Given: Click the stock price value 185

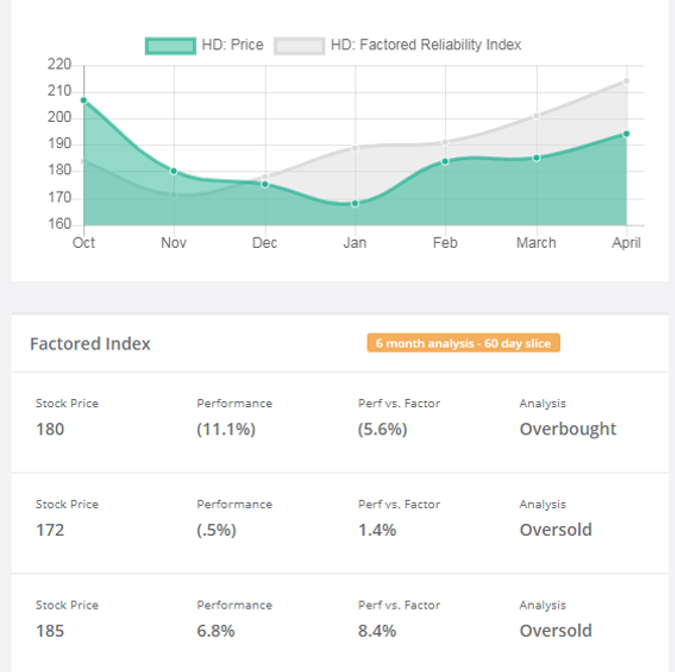Looking at the screenshot, I should (50, 631).
